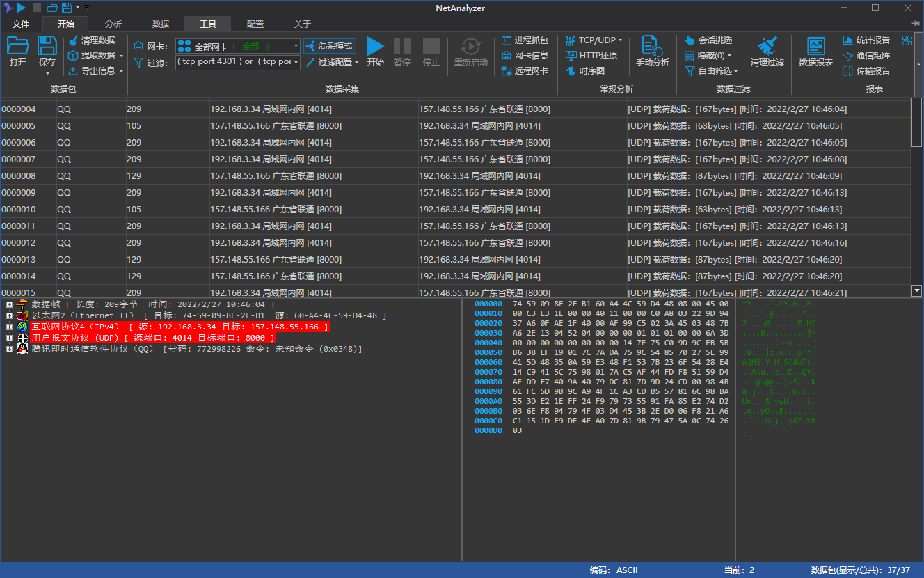
Task: Expand 以太网2 (Ethernet II) tree node
Action: click(9, 315)
